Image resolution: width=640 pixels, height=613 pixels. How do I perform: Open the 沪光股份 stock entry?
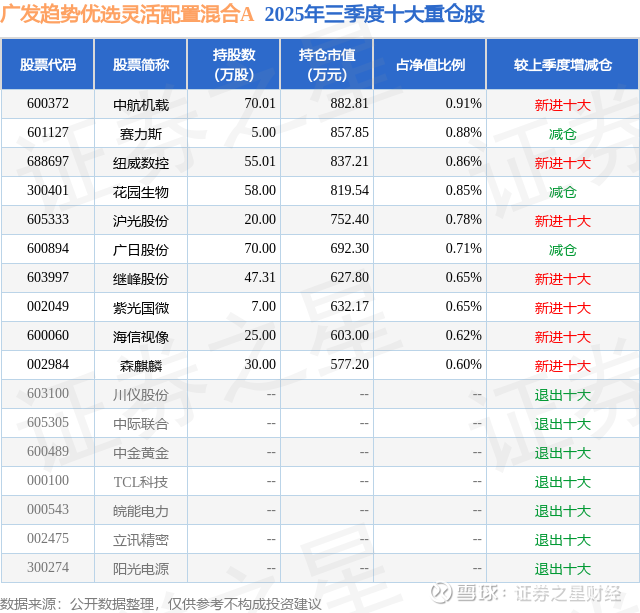[x=141, y=220]
